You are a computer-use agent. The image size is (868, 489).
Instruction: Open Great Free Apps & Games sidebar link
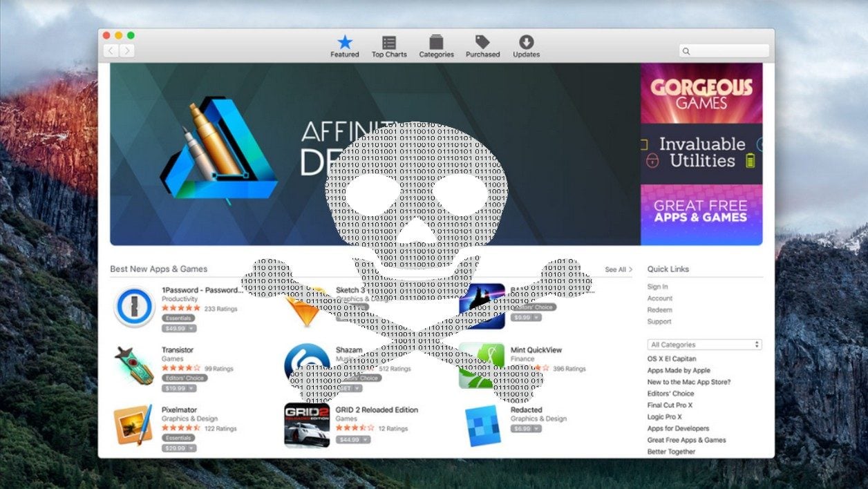click(686, 440)
